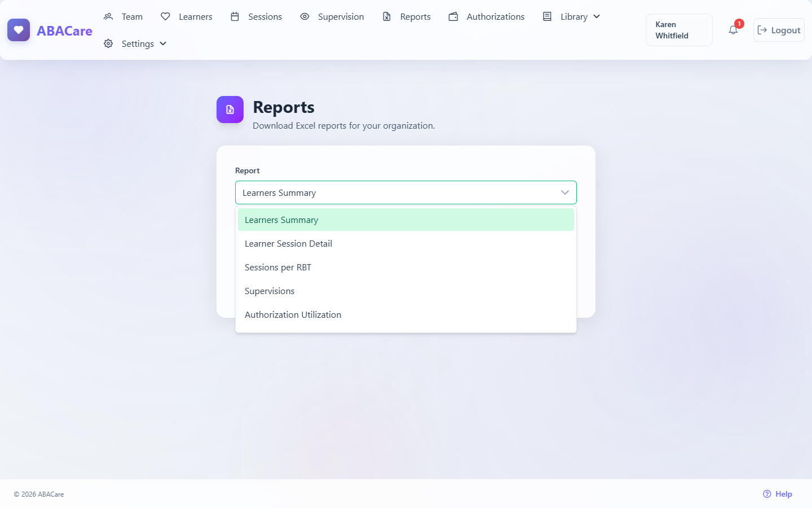Collapse the Report select box
This screenshot has width=812, height=508.
tap(406, 192)
